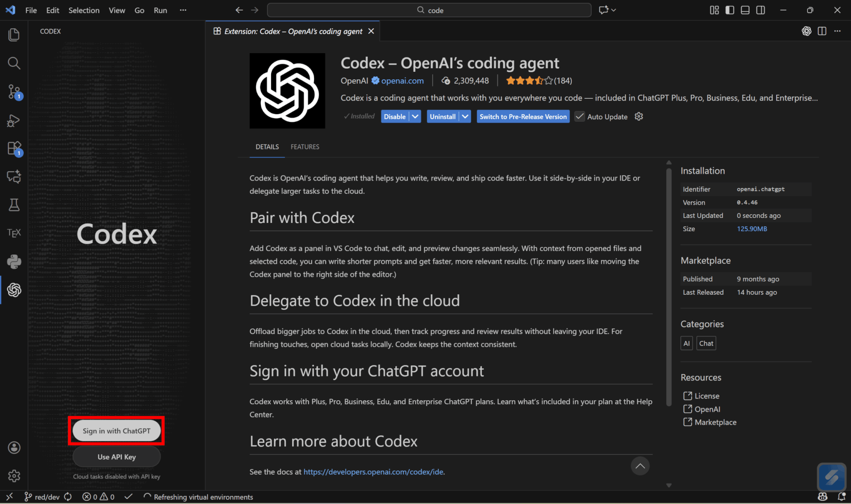This screenshot has height=504, width=851.
Task: Expand the Uninstall button dropdown arrow
Action: click(x=465, y=117)
